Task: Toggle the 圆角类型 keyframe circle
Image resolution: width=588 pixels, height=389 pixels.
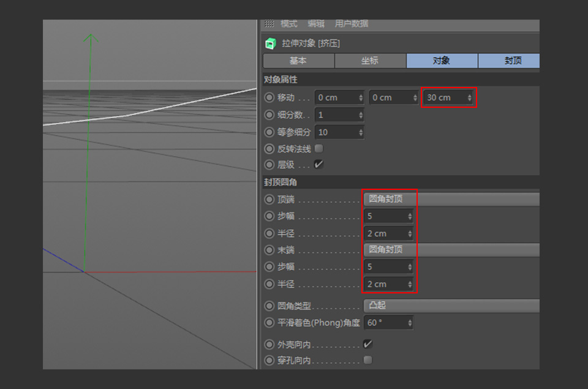Action: (269, 306)
